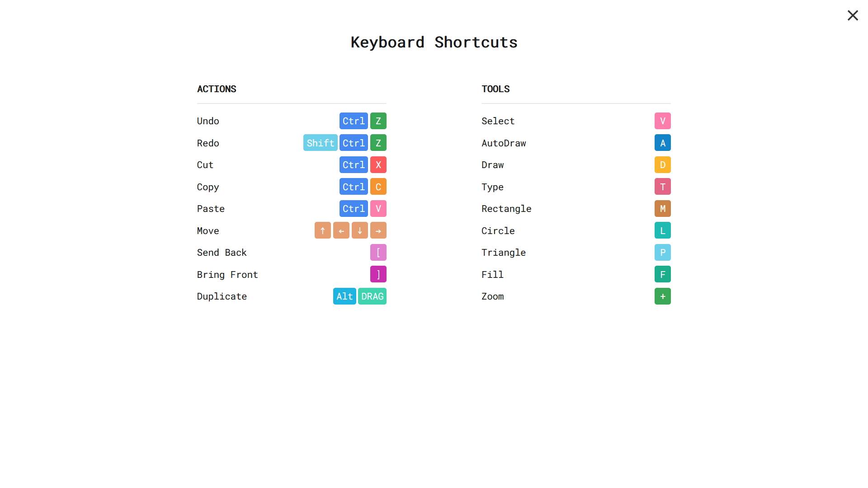Click the plus key badge for Zoom
Screen dimensions: 868x488
click(663, 296)
